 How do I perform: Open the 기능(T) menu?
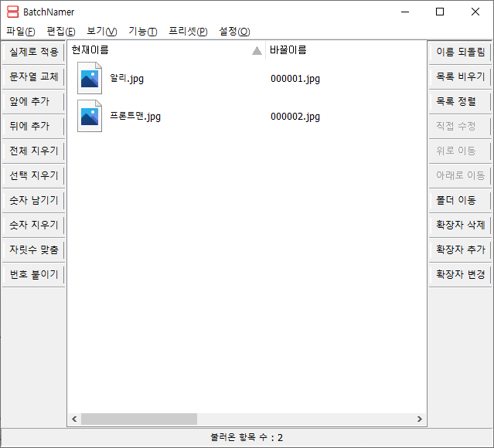143,31
